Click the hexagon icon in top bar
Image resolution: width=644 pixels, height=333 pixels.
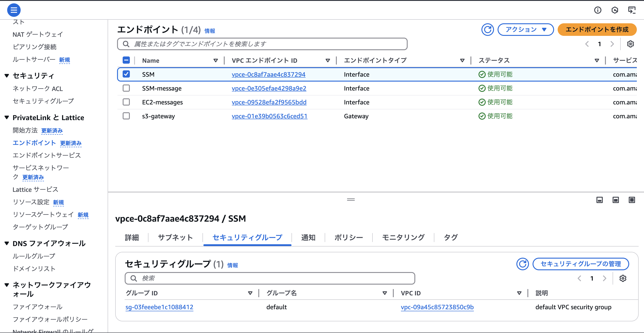(x=614, y=10)
